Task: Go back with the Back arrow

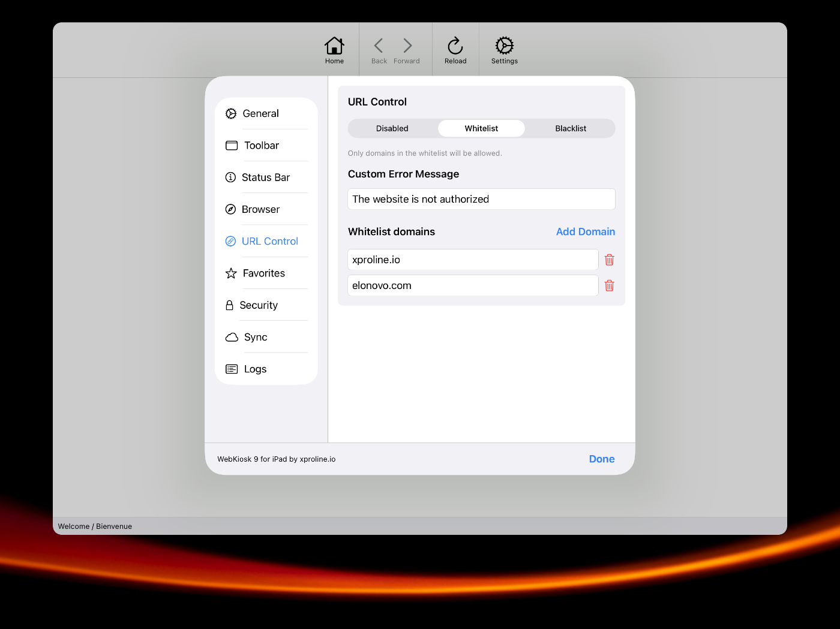Action: tap(379, 46)
